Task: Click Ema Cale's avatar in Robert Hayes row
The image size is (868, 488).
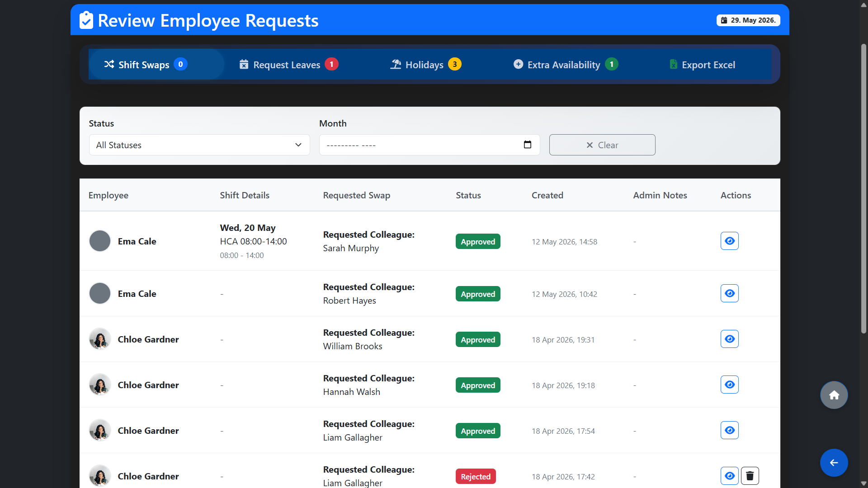Action: (x=100, y=293)
